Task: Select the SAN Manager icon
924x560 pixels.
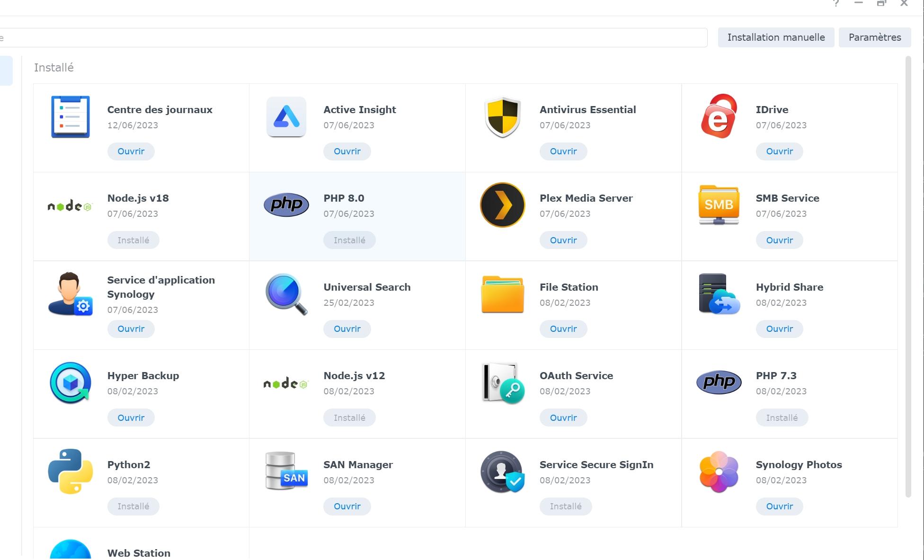Action: 286,471
